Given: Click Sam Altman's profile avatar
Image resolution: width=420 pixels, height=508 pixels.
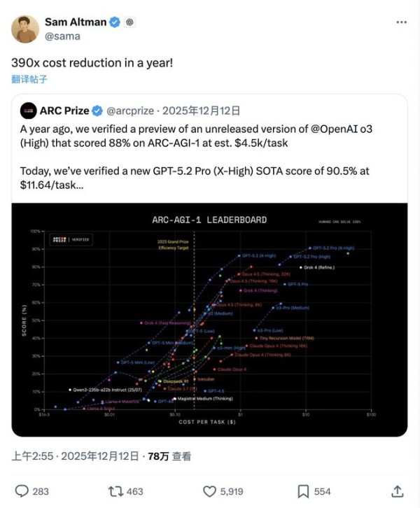Looking at the screenshot, I should [x=24, y=28].
